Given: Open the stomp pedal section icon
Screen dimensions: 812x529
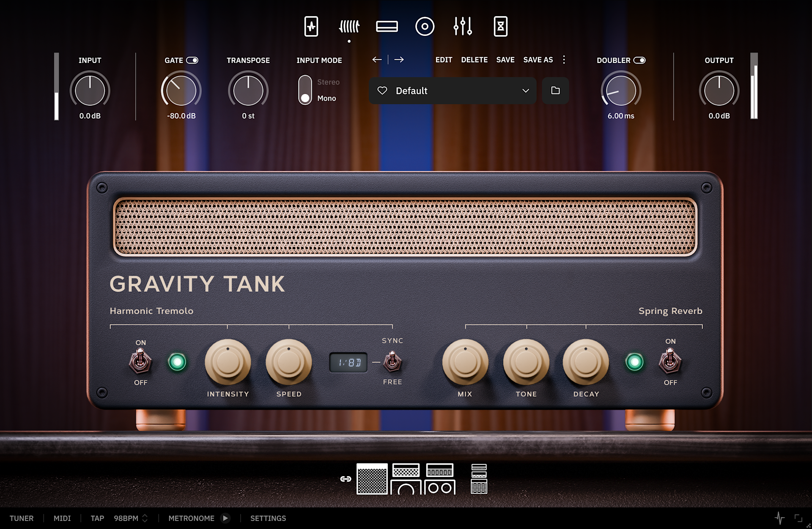Looking at the screenshot, I should pos(311,27).
